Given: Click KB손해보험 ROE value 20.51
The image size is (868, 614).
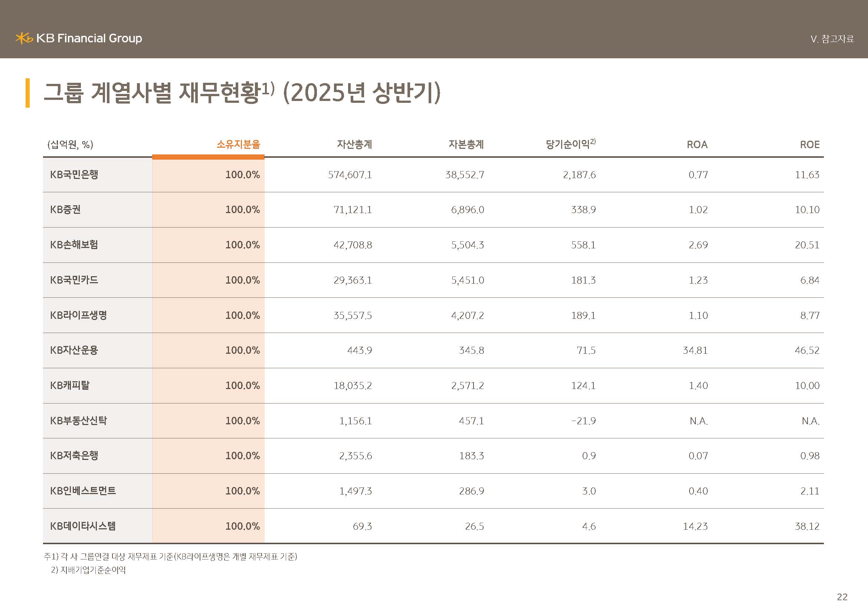Looking at the screenshot, I should click(807, 245).
